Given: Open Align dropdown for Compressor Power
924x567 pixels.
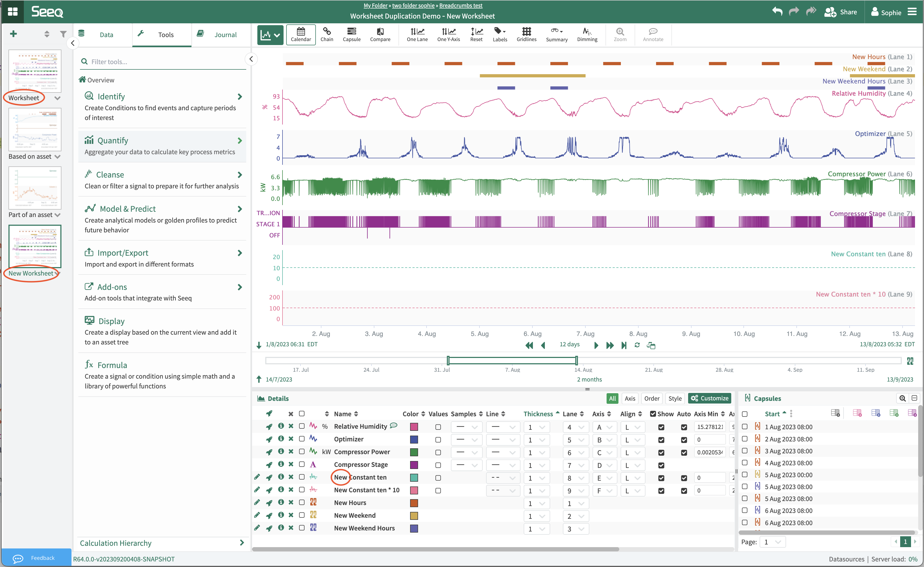Looking at the screenshot, I should [x=633, y=453].
